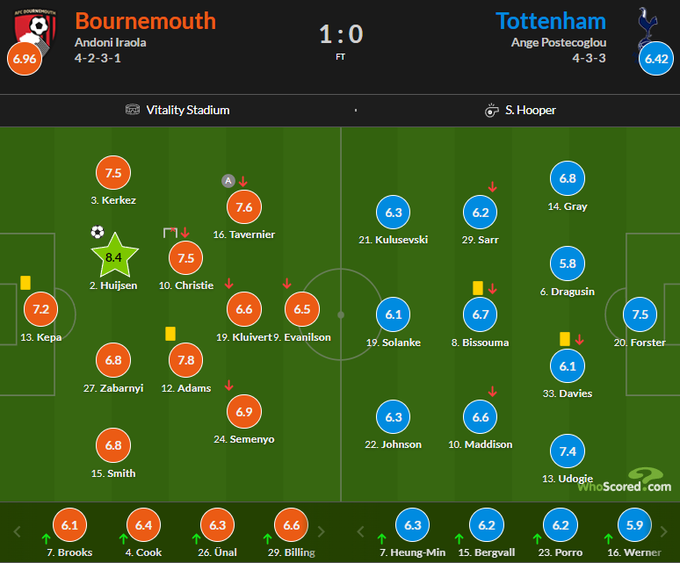Select Adams' 7.8 rating circle
680x563 pixels.
point(187,360)
